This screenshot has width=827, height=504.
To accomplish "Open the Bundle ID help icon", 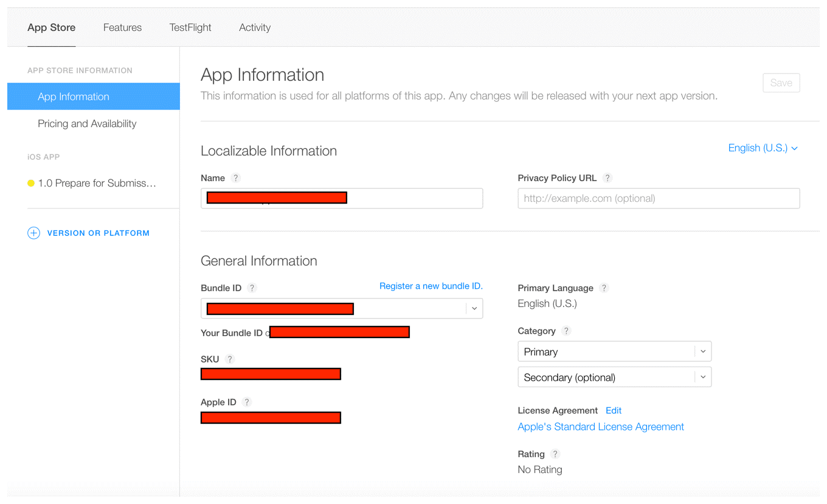I will [252, 288].
